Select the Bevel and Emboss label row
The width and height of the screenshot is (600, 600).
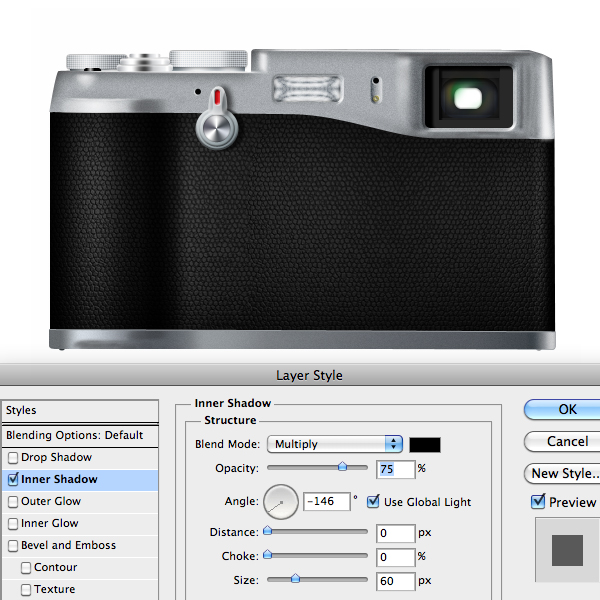coord(68,546)
